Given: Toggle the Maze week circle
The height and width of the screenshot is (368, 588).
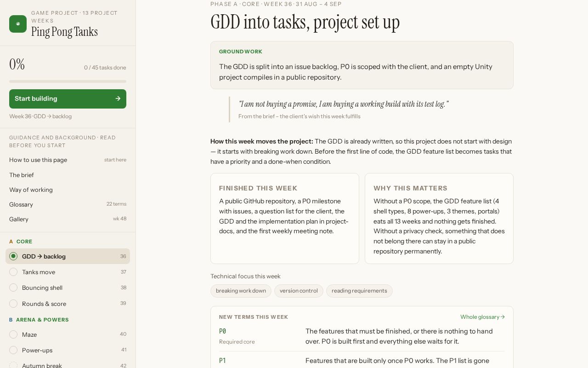Looking at the screenshot, I should coord(13,334).
